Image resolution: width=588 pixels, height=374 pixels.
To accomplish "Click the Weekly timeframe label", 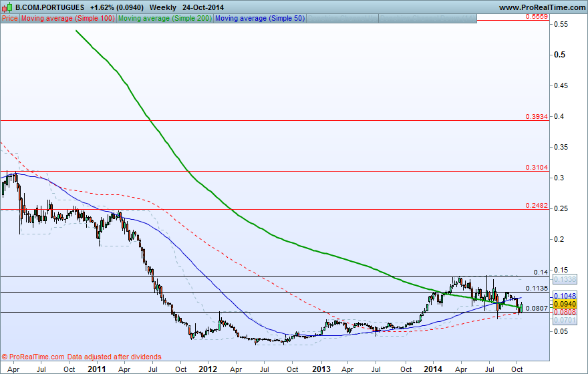I will 163,7.
